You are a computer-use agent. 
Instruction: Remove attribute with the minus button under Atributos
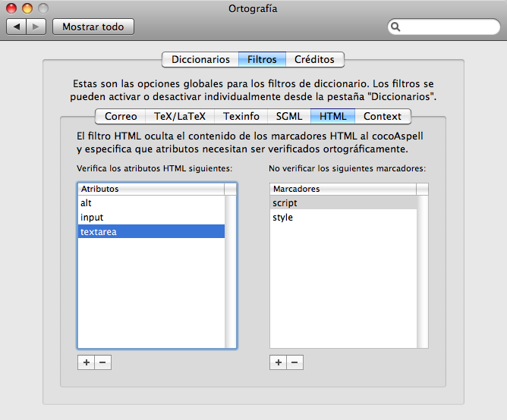click(x=102, y=362)
